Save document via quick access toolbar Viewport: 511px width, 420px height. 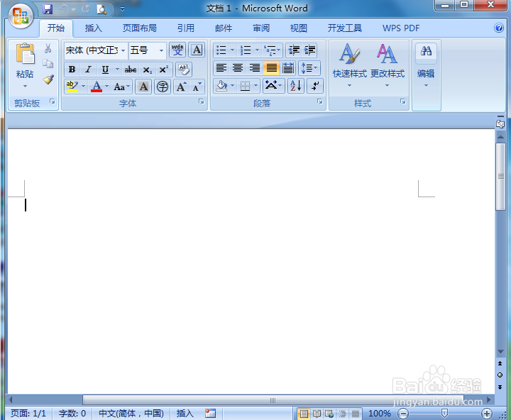pos(48,9)
